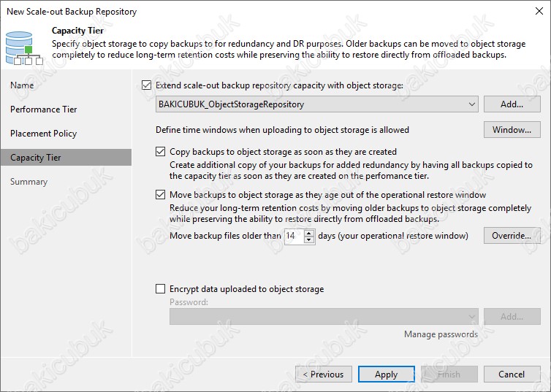Image resolution: width=551 pixels, height=392 pixels.
Task: Click the Apply button
Action: pos(386,374)
